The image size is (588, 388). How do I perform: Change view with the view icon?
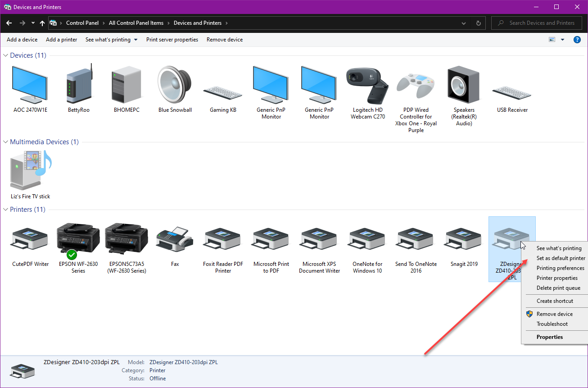[552, 40]
